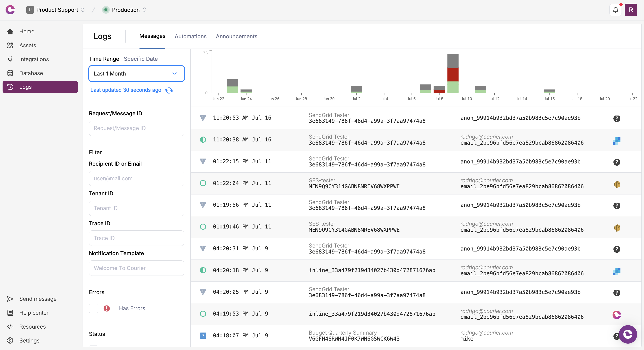Viewport: 644px width, 350px height.
Task: Switch to the Automations tab
Action: pyautogui.click(x=190, y=36)
